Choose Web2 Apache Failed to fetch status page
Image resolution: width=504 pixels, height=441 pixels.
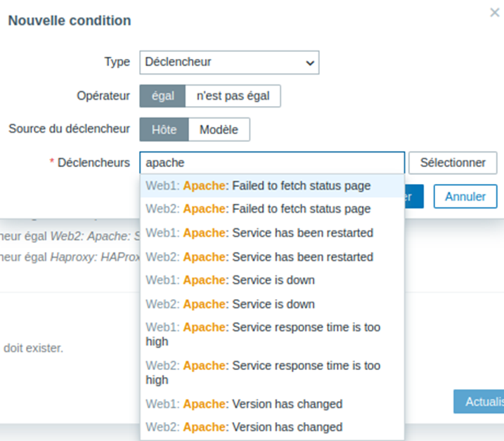(x=258, y=209)
